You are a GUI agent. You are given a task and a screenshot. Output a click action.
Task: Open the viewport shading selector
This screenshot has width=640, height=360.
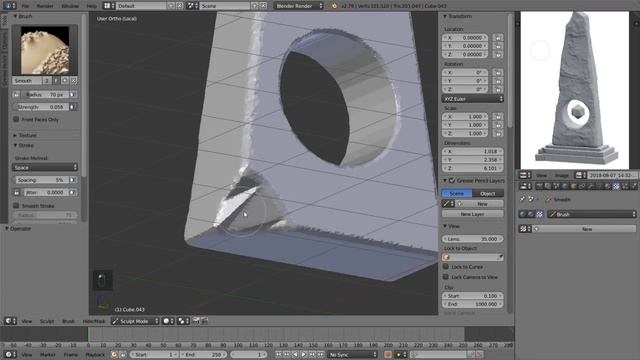pyautogui.click(x=167, y=321)
